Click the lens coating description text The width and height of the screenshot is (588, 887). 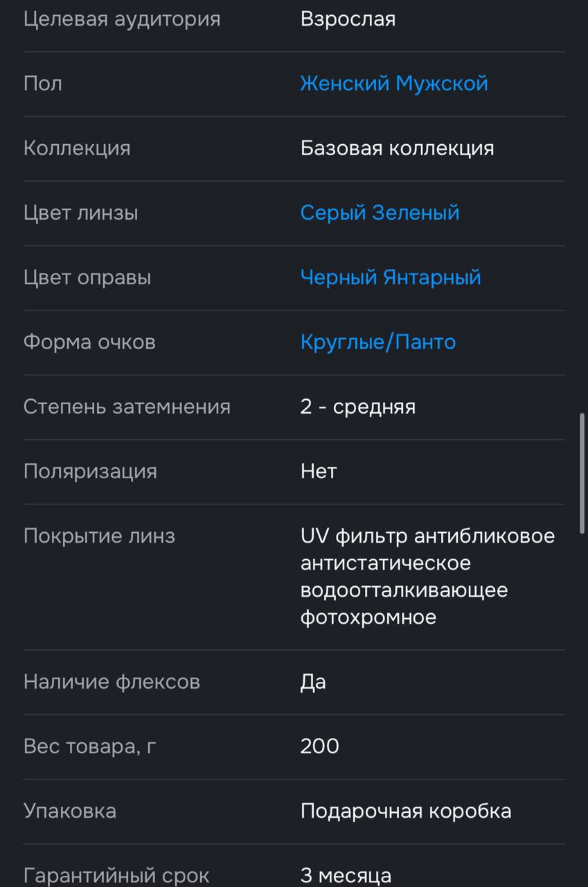[x=427, y=577]
